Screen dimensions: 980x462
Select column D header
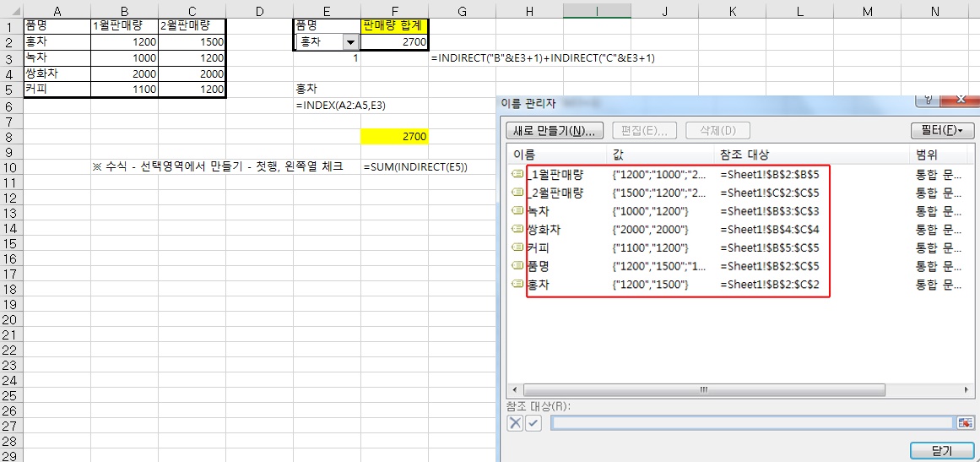[x=259, y=11]
